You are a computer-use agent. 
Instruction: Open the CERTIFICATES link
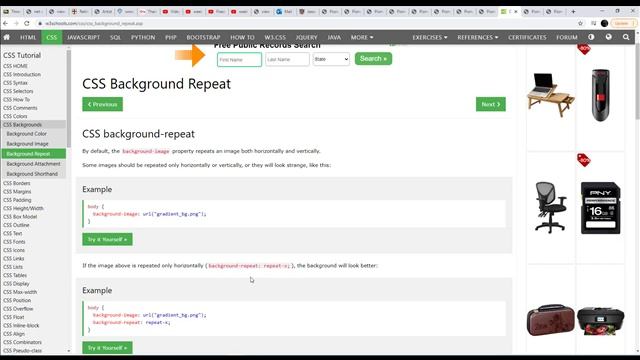(x=527, y=37)
